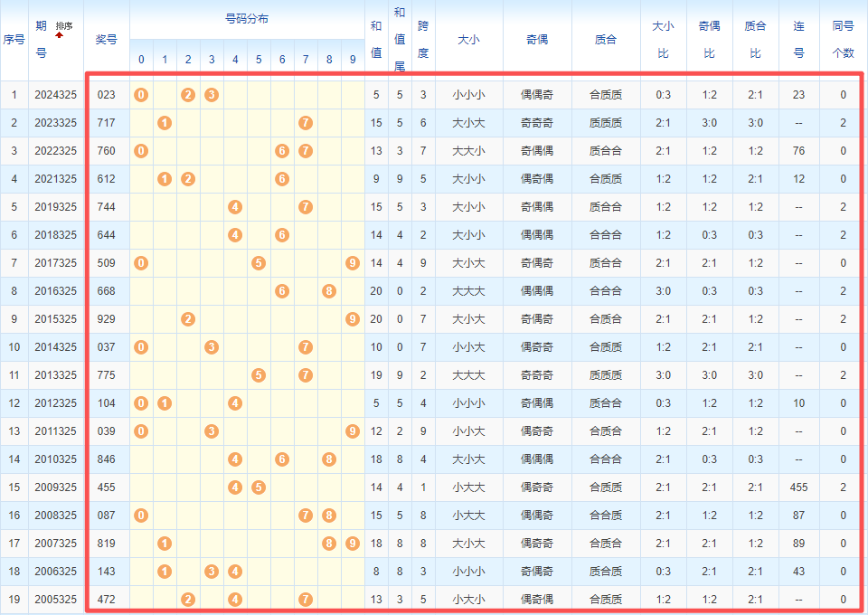The height and width of the screenshot is (615, 868).
Task: Select the orange 5 ball in row 2013325
Action: 259,375
